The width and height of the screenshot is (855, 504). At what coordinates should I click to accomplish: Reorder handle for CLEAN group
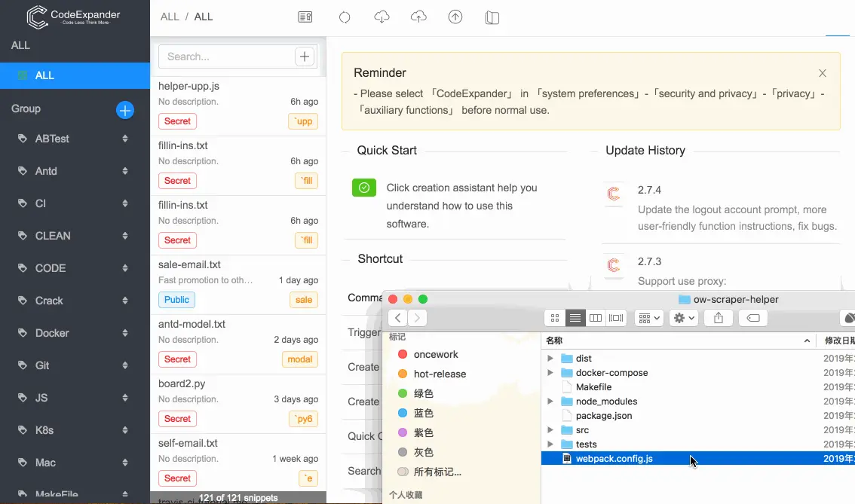[125, 236]
